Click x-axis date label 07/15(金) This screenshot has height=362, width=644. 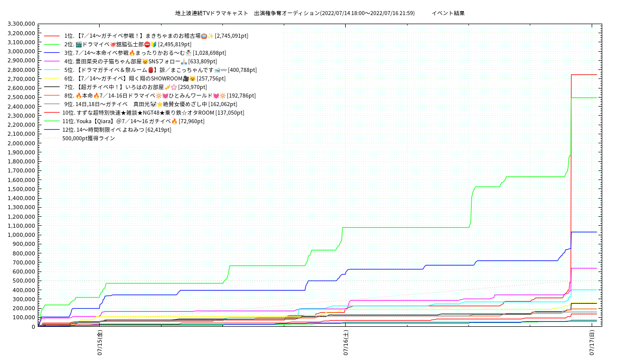100,343
